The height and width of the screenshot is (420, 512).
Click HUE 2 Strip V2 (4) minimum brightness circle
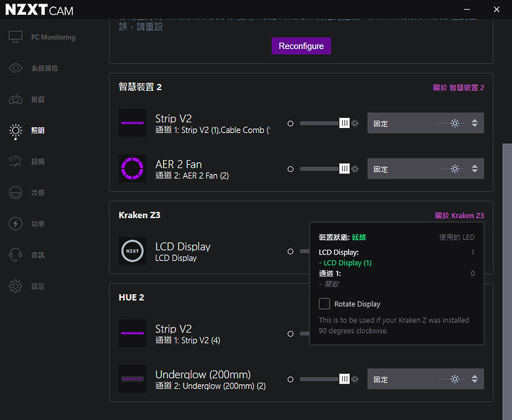click(x=290, y=333)
